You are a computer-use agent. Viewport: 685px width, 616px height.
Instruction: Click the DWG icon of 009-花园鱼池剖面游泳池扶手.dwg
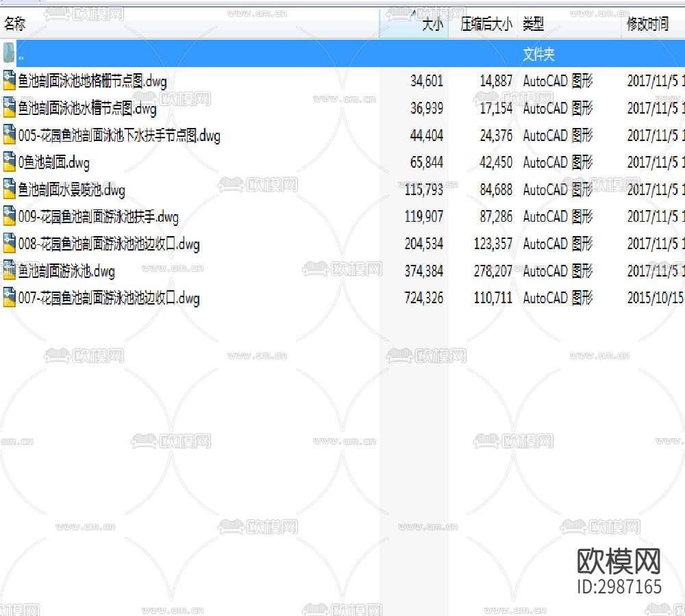[x=10, y=217]
